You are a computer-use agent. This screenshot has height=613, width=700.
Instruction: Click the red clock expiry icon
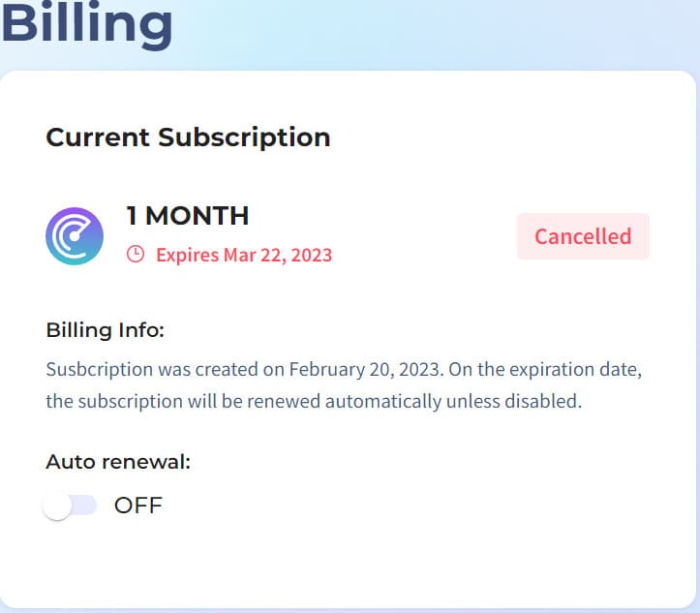[136, 254]
